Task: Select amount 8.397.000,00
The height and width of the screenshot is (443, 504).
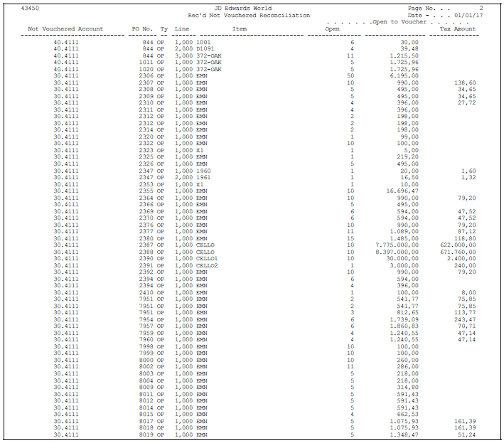Action: coord(397,252)
